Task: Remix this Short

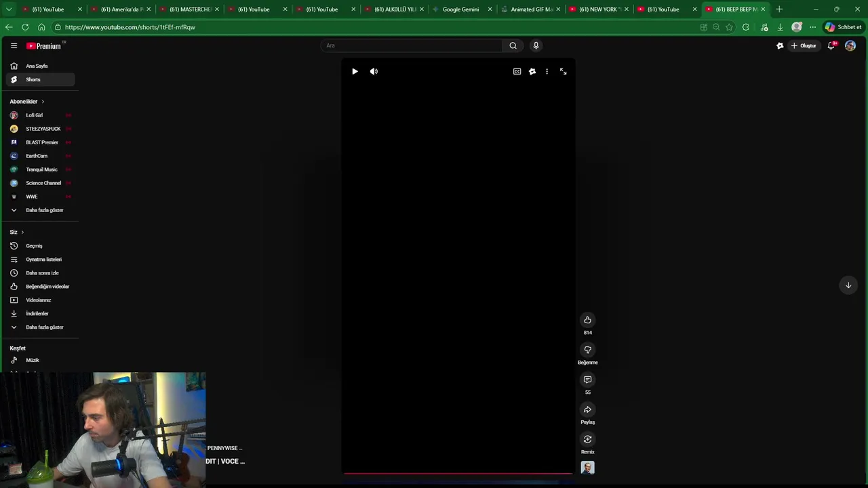Action: tap(588, 439)
